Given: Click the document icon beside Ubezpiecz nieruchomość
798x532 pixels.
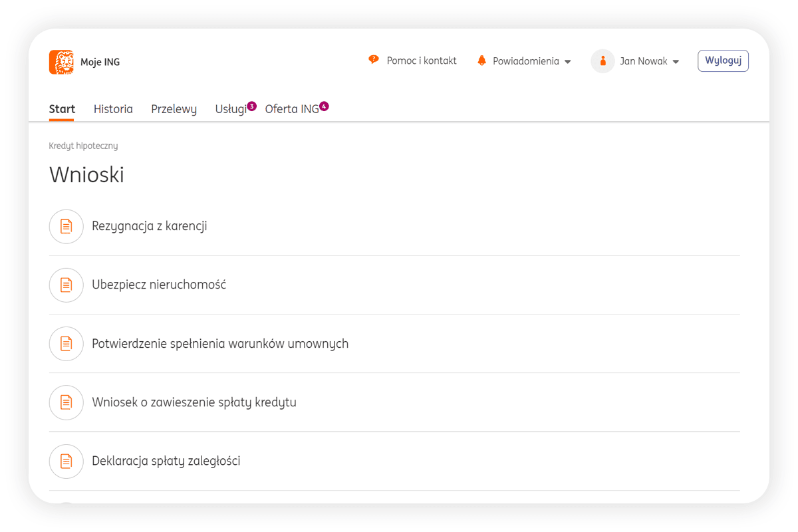Looking at the screenshot, I should tap(66, 285).
